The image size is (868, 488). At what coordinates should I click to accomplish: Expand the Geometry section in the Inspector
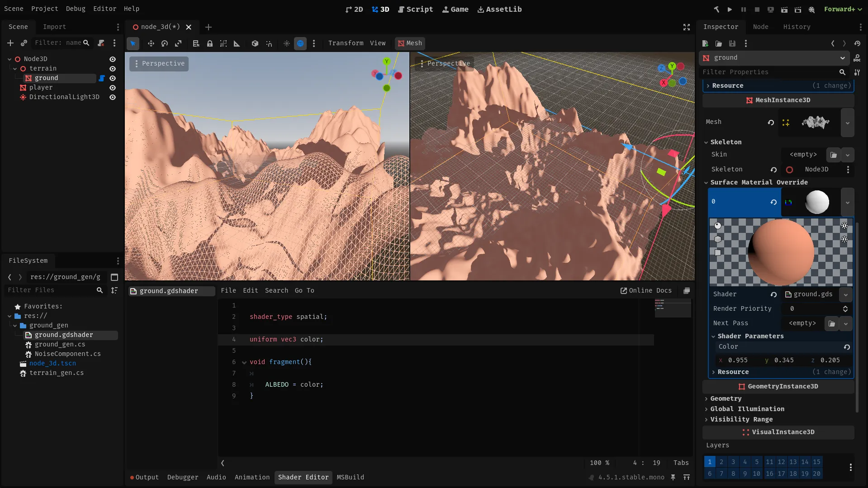coord(726,398)
